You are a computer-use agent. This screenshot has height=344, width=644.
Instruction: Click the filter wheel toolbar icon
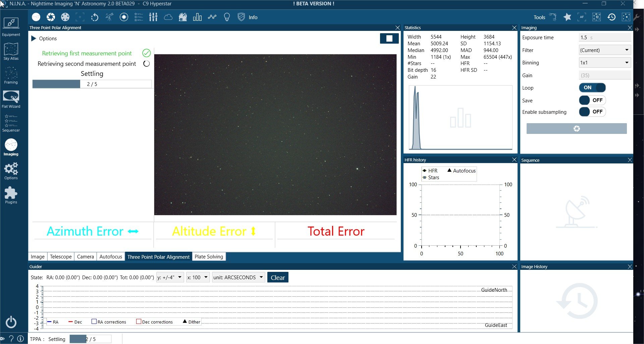pos(65,17)
